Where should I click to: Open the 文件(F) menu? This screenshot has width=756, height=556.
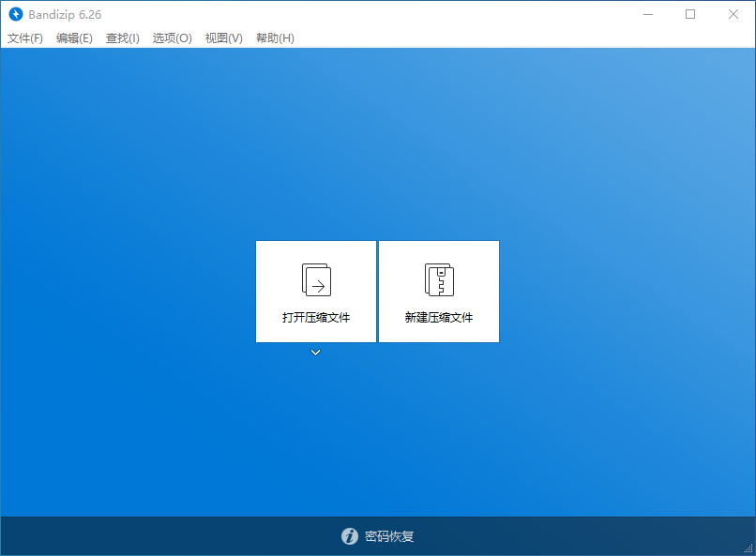25,38
